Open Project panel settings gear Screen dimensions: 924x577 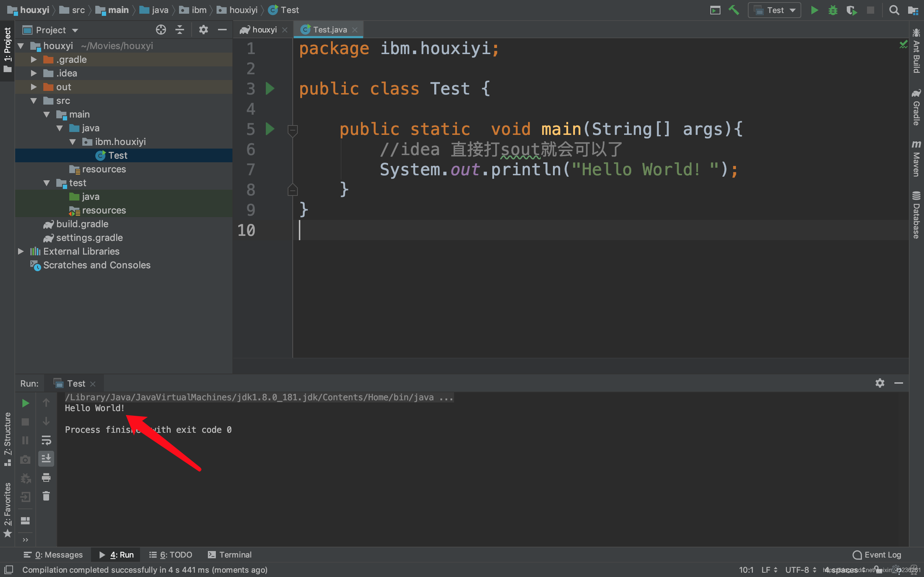tap(203, 30)
